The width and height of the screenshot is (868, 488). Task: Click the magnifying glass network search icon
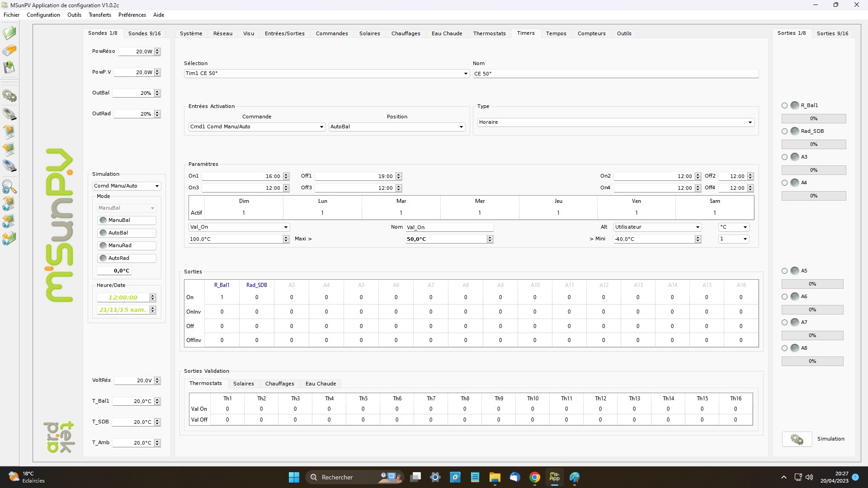coord(9,186)
